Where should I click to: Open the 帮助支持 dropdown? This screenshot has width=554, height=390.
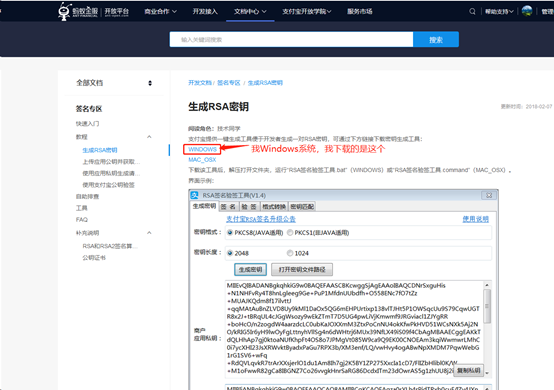tap(499, 12)
